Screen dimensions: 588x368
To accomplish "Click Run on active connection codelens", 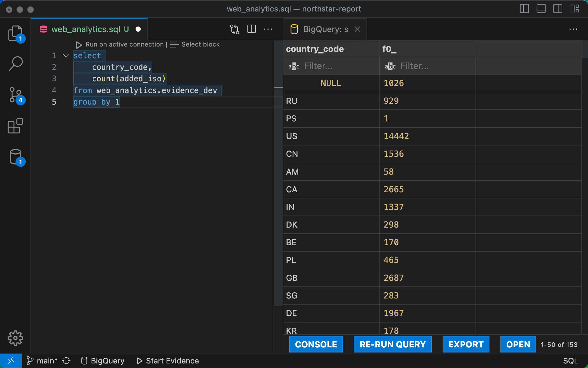I will [125, 44].
